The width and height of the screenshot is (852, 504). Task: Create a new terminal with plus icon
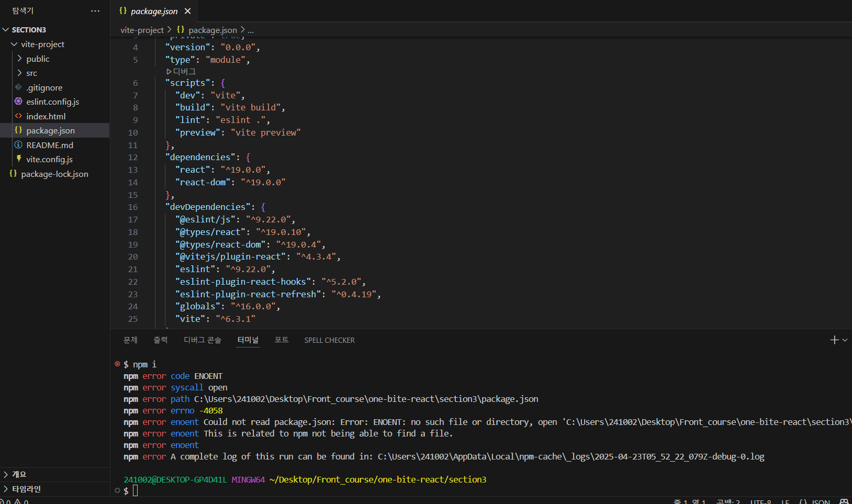point(835,340)
